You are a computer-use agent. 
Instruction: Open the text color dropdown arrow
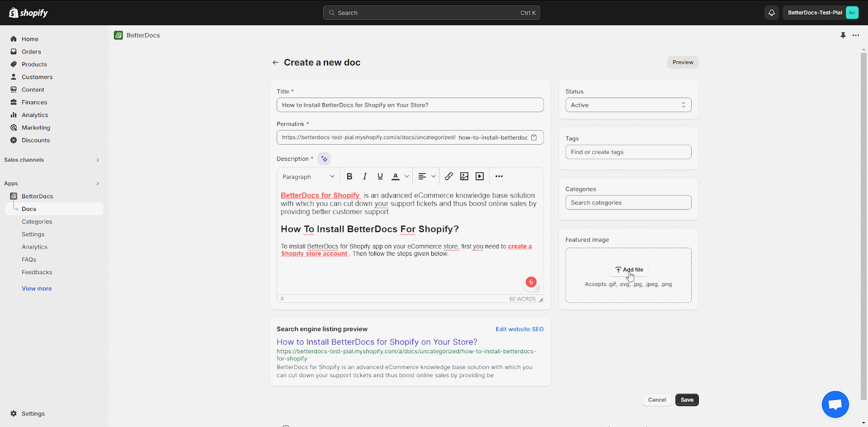click(407, 176)
